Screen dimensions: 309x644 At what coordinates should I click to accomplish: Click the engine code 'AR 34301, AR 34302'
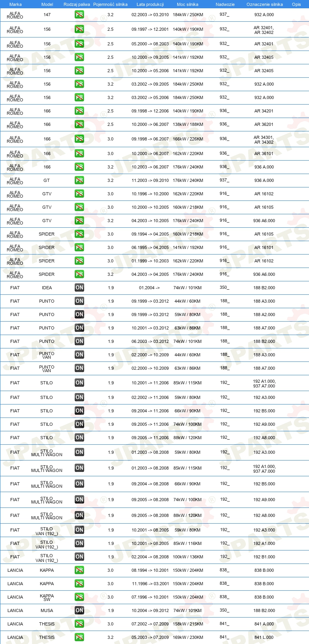pyautogui.click(x=264, y=140)
